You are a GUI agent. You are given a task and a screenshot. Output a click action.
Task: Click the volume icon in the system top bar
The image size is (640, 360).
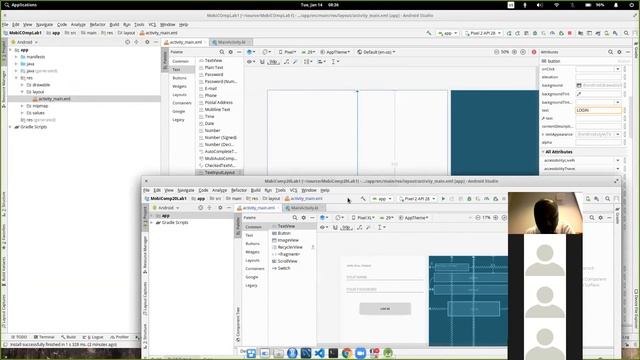click(540, 5)
